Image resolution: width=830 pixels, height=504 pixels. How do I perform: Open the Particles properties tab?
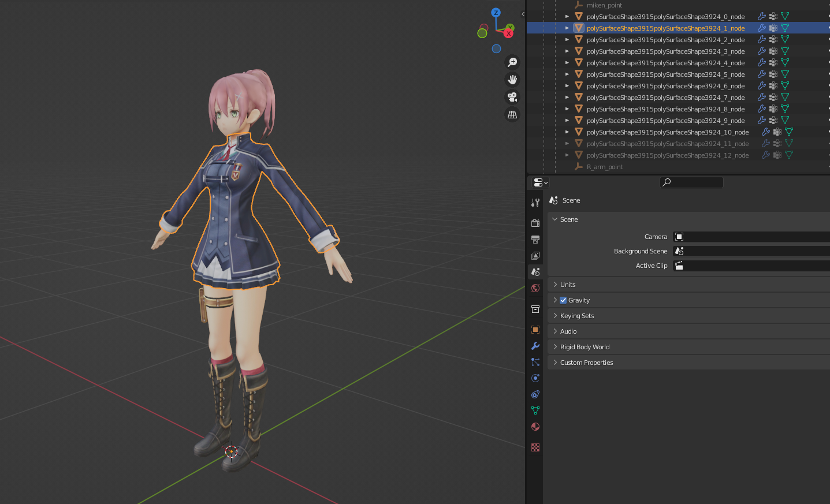[x=535, y=362]
